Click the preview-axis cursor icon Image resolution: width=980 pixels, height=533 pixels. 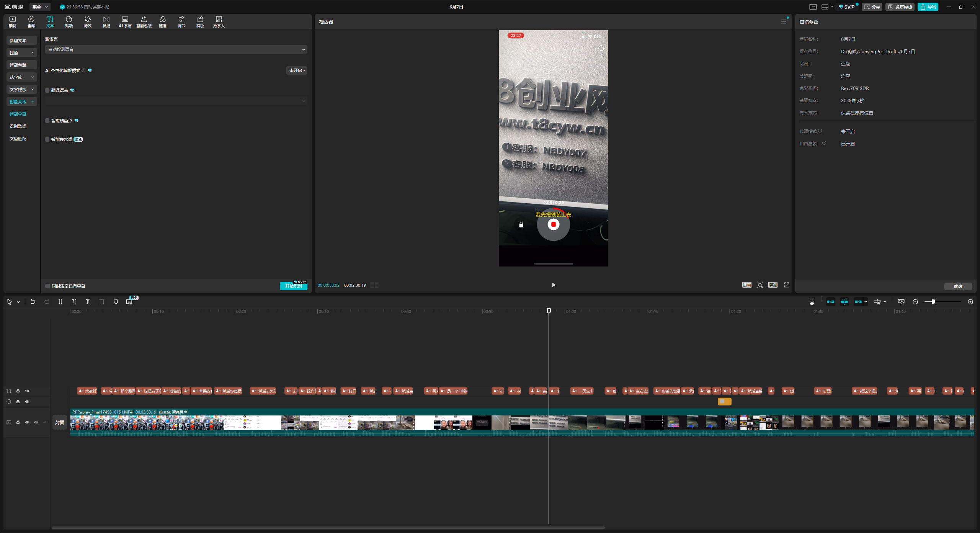877,302
